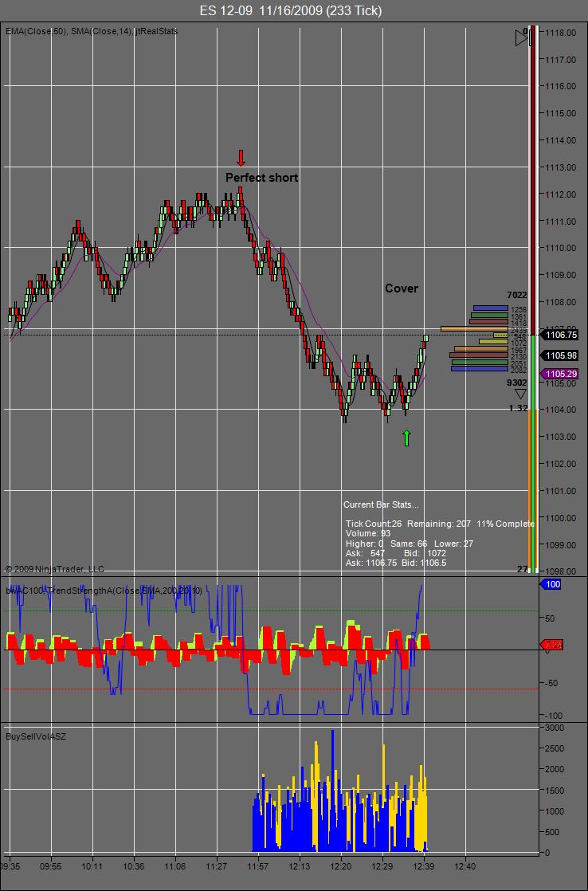Select the yellow profile bar labeled 1072
Viewport: 588px width, 891px height.
point(494,342)
